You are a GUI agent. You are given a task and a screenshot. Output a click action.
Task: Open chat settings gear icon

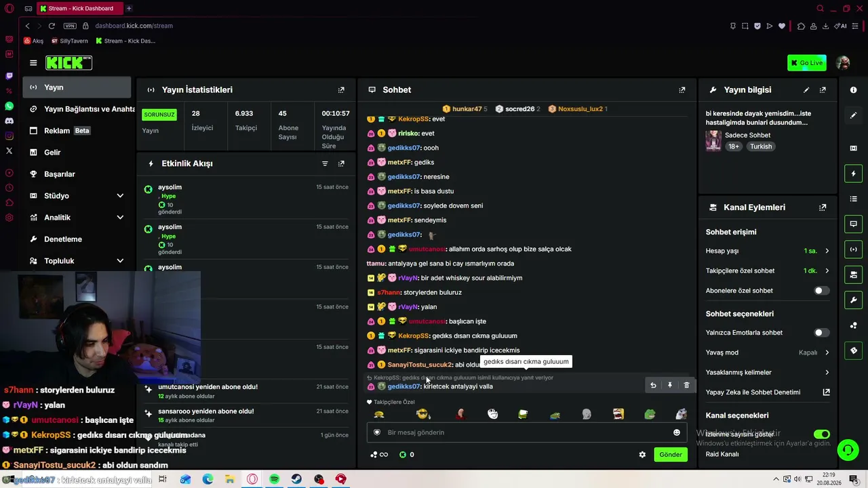[642, 455]
